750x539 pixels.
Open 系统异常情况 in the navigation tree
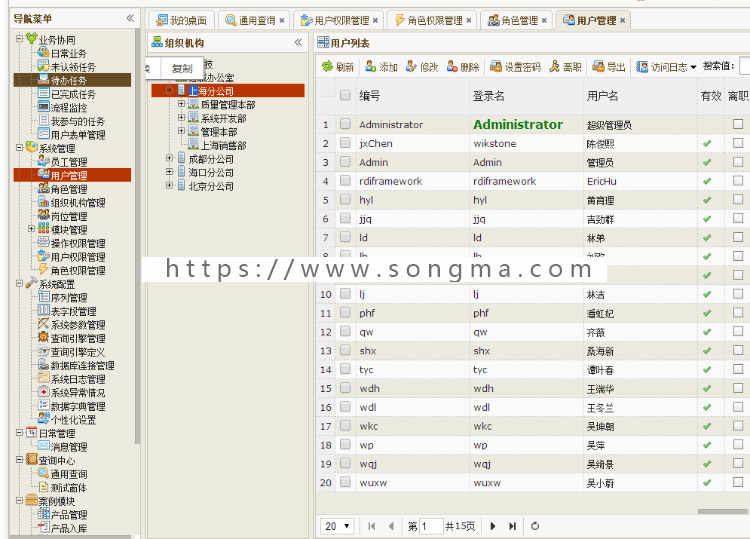[x=78, y=393]
